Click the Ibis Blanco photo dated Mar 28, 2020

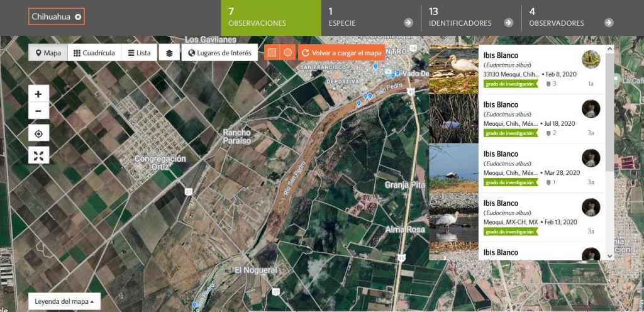(453, 168)
